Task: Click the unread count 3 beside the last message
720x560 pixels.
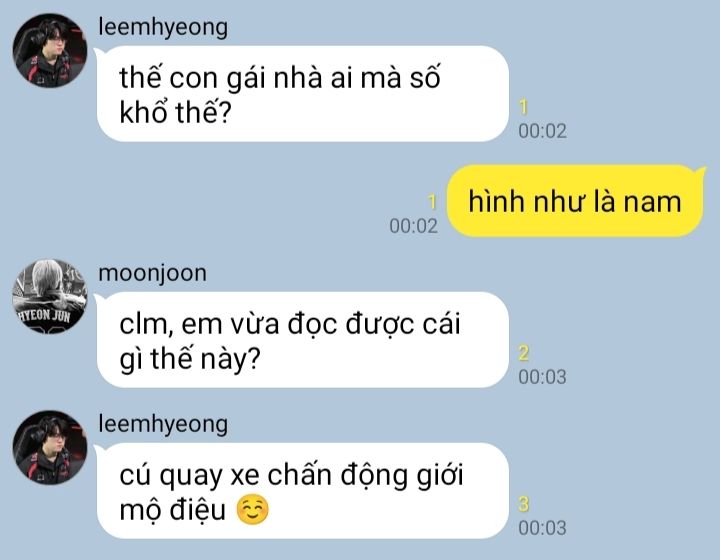Action: 524,504
